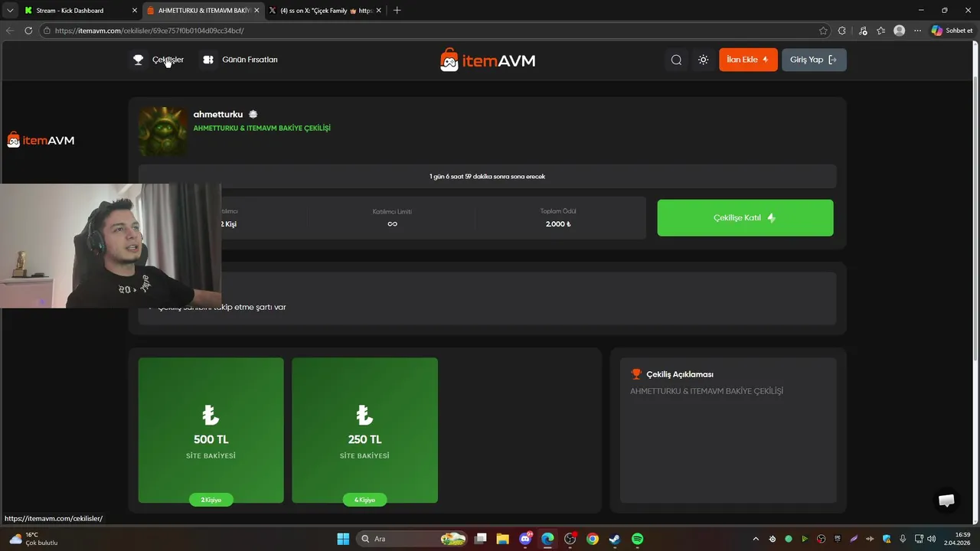
Task: Open Microsoft Edge taskbar icon
Action: 547,539
